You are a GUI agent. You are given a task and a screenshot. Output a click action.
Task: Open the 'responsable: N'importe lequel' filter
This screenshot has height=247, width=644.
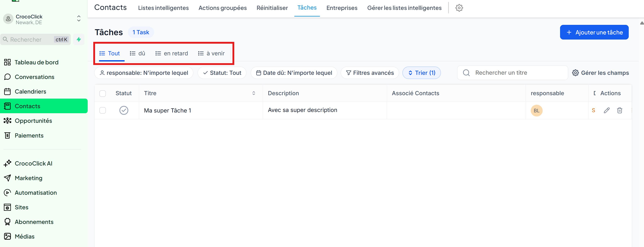pos(144,73)
